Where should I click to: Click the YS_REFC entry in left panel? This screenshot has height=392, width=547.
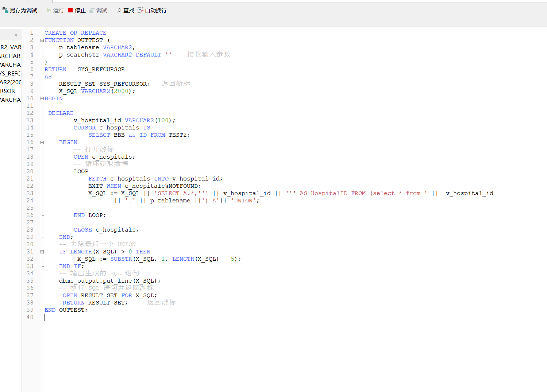click(11, 74)
